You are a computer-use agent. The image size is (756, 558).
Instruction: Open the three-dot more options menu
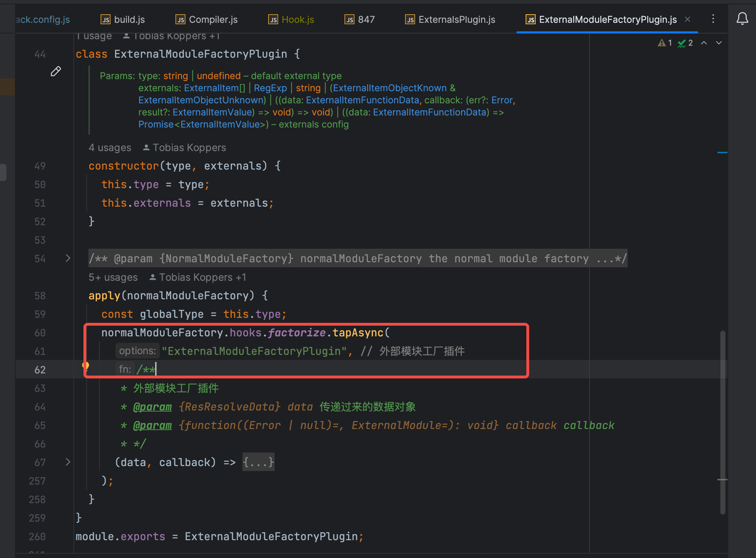click(x=713, y=19)
